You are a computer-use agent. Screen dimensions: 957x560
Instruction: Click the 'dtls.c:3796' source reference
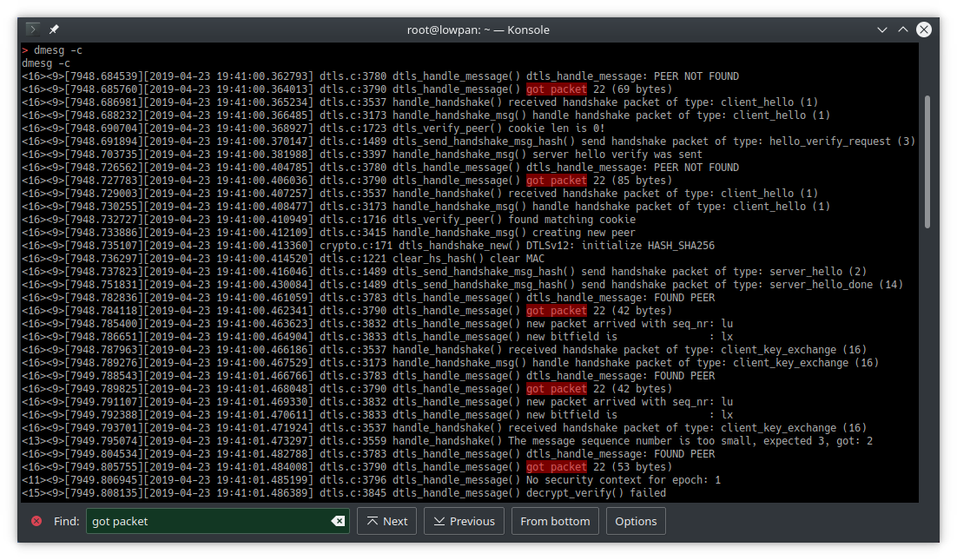(x=353, y=480)
